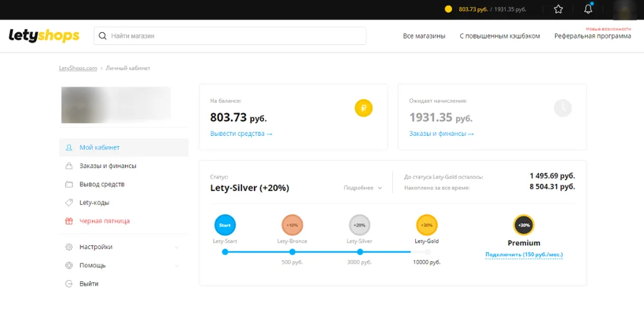Select the blue Start status badge

point(225,225)
